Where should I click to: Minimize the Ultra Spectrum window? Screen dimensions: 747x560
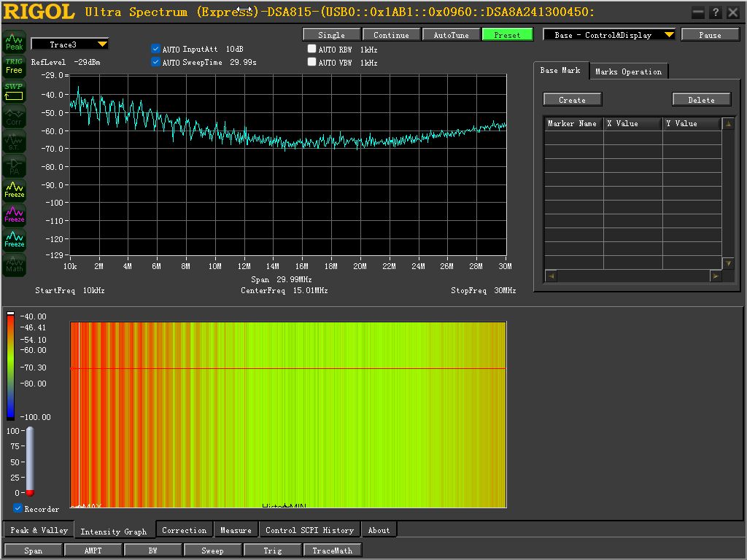698,13
